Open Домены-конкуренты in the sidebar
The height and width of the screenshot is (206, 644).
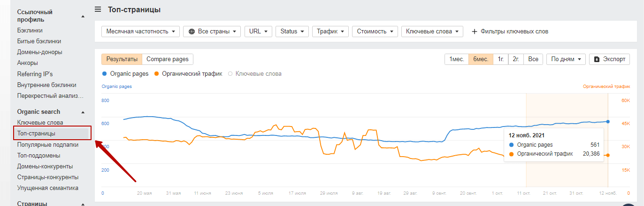coord(45,166)
